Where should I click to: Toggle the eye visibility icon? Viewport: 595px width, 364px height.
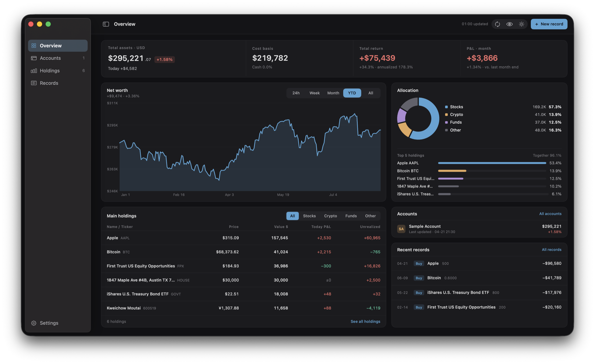(x=509, y=24)
